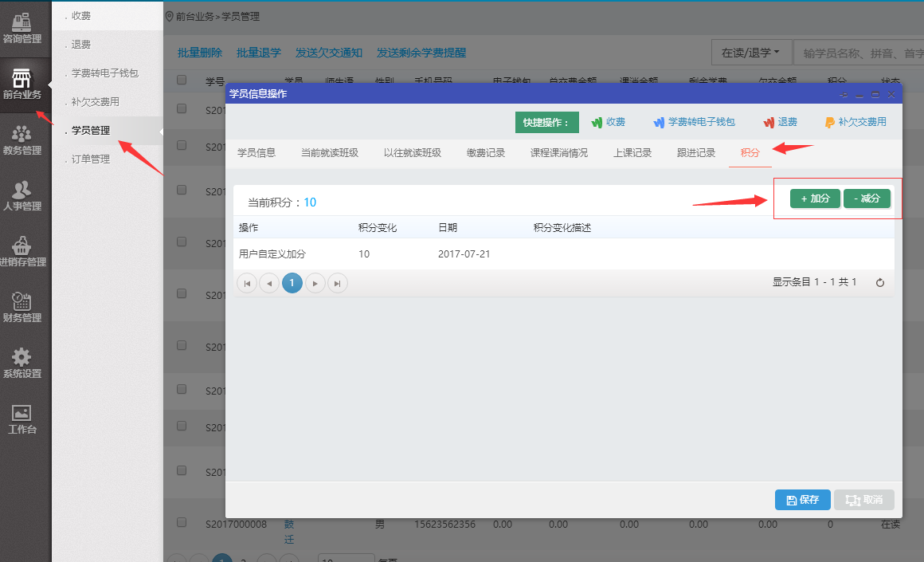
Task: Click page 1 in points pager
Action: (292, 283)
